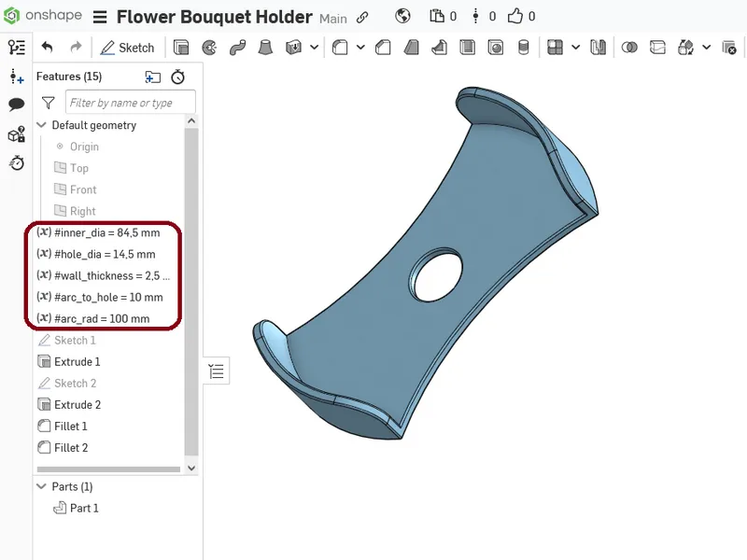The width and height of the screenshot is (747, 560).
Task: Open the Transform tool dropdown arrow
Action: [707, 48]
